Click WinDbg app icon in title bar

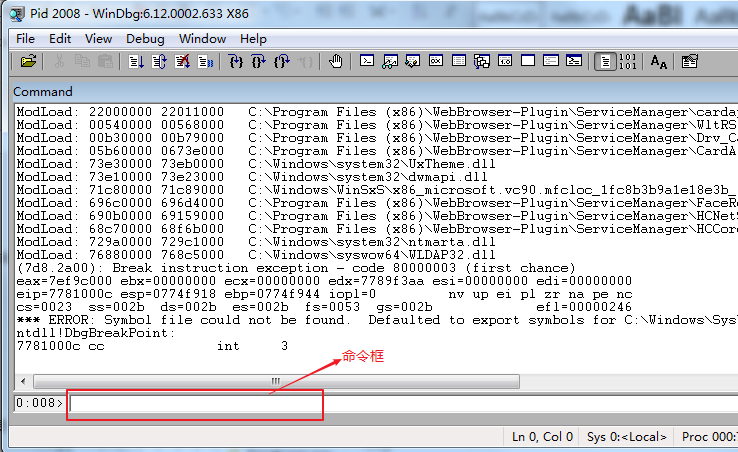(x=17, y=14)
